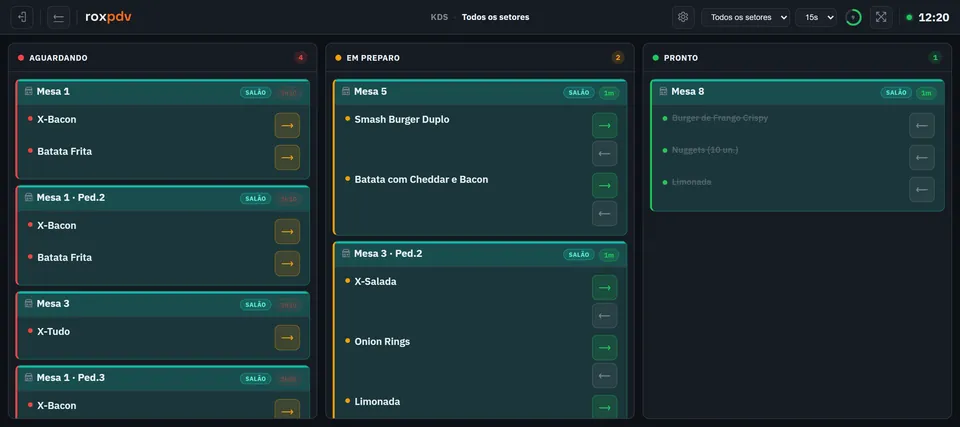Click the circular refresh countdown indicator

853,17
